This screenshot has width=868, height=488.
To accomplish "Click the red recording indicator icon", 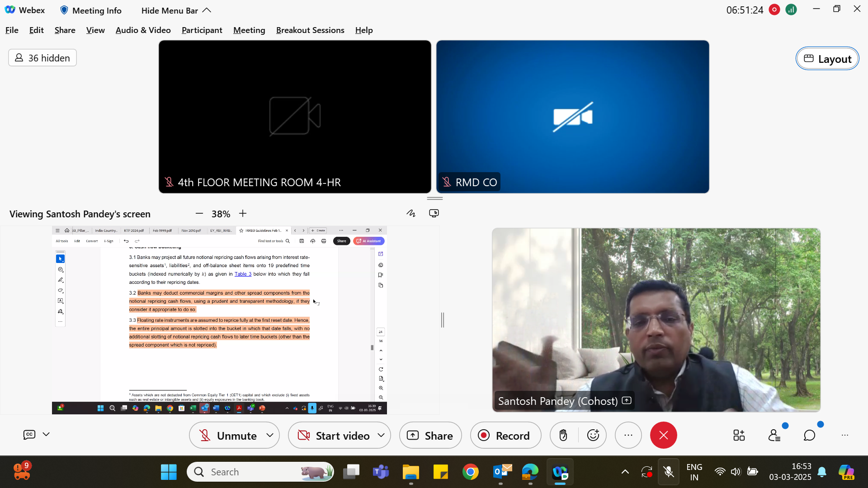I will [x=774, y=9].
